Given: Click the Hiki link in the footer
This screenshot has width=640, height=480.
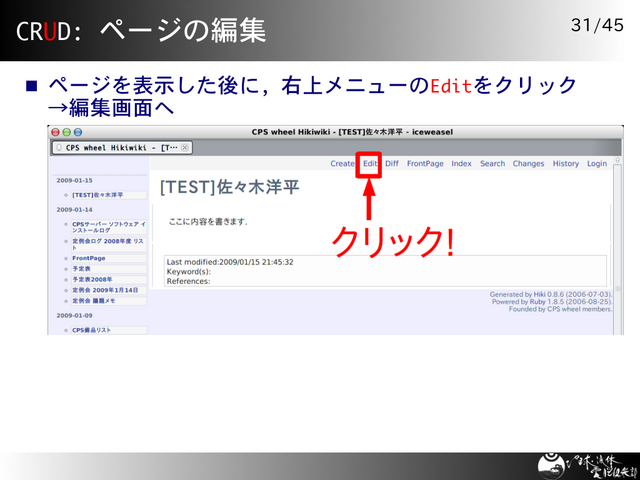Looking at the screenshot, I should click(x=541, y=295).
